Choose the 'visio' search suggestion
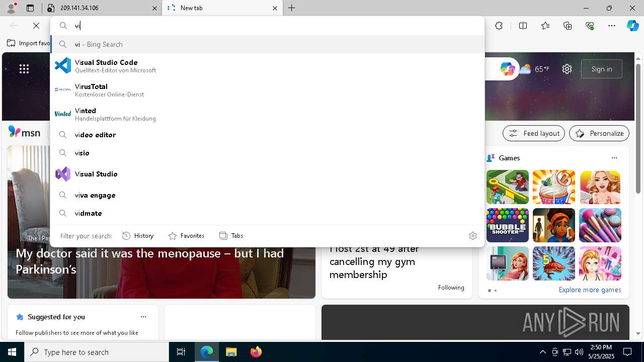 coord(267,153)
